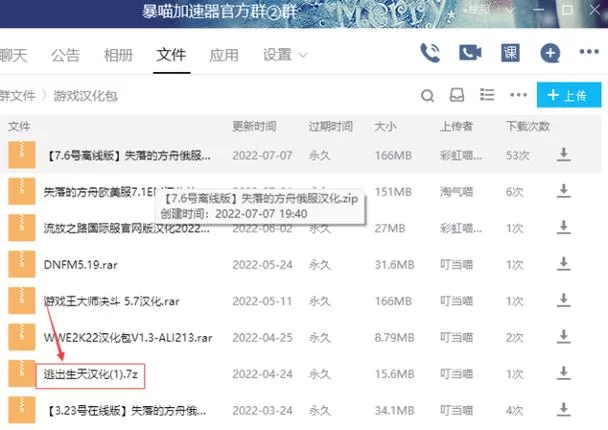Open the 相册 tab
This screenshot has width=608, height=430.
click(x=118, y=55)
